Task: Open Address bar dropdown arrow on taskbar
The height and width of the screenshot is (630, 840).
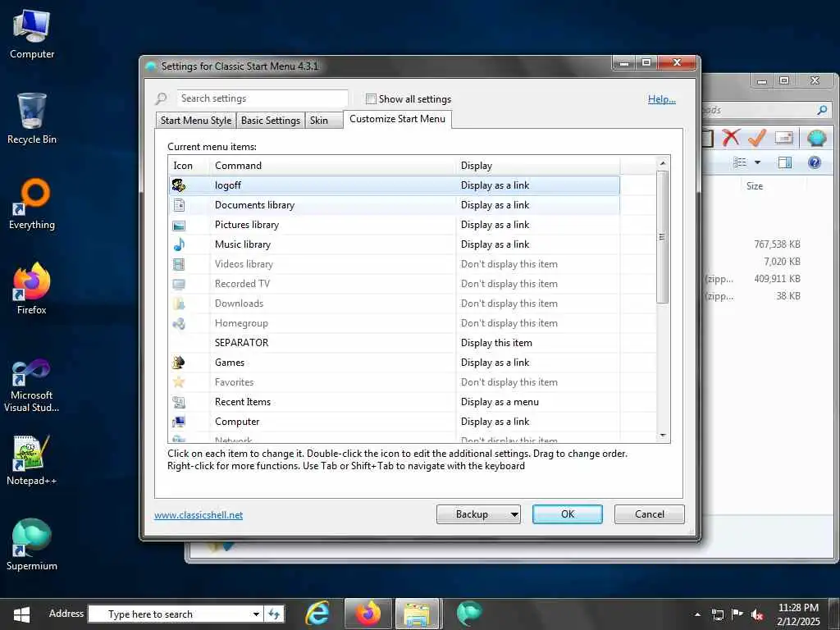Action: [256, 614]
